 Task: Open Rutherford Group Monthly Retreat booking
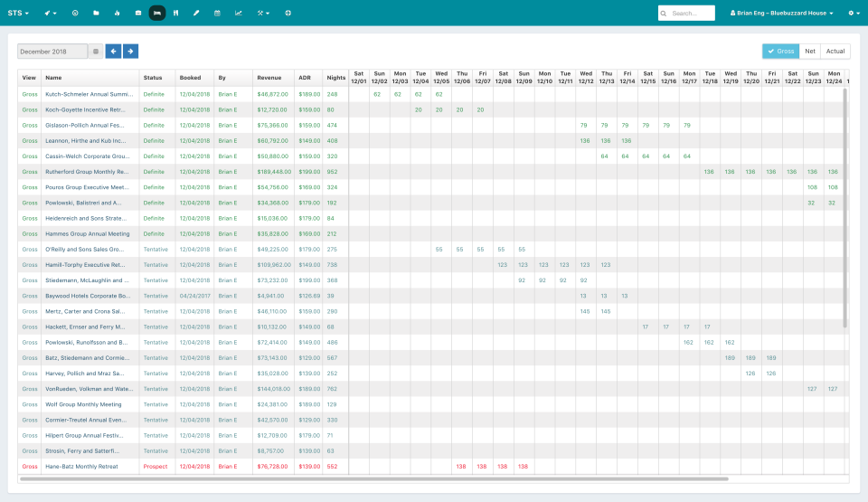click(87, 172)
